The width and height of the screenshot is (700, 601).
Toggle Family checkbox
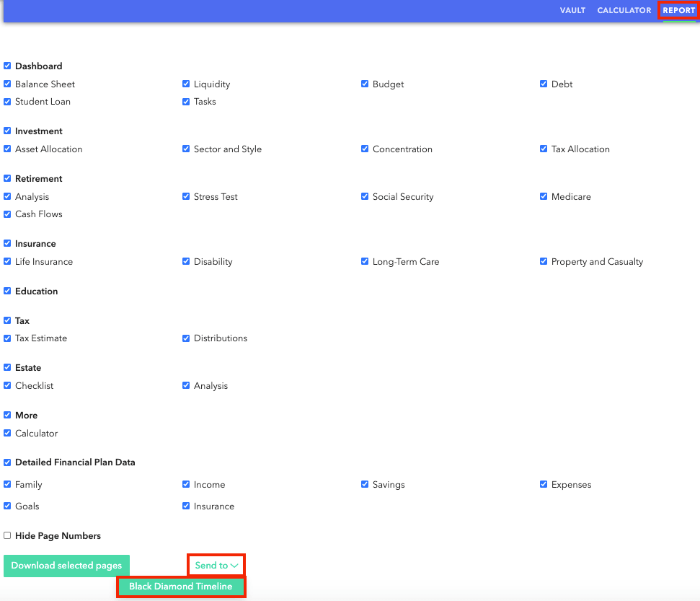[x=7, y=484]
